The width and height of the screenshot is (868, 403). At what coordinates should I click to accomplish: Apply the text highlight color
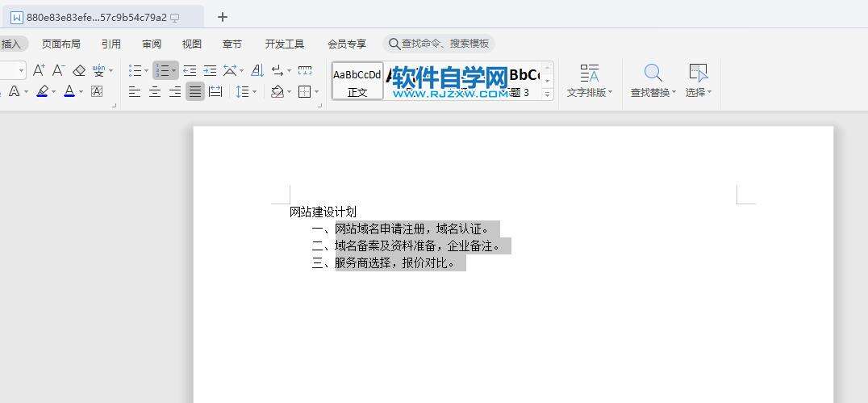coord(42,91)
